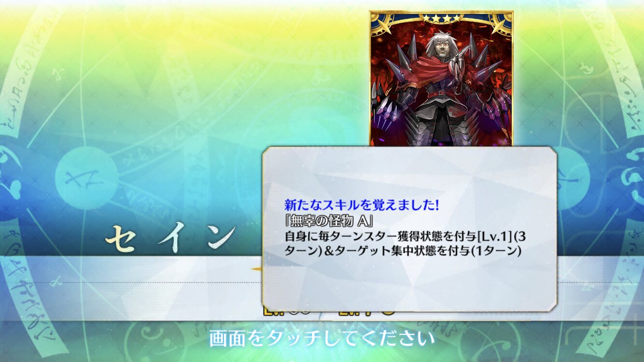The height and width of the screenshot is (362, 644).
Task: Click the skill name 無辜の怪物 A
Action: click(331, 221)
